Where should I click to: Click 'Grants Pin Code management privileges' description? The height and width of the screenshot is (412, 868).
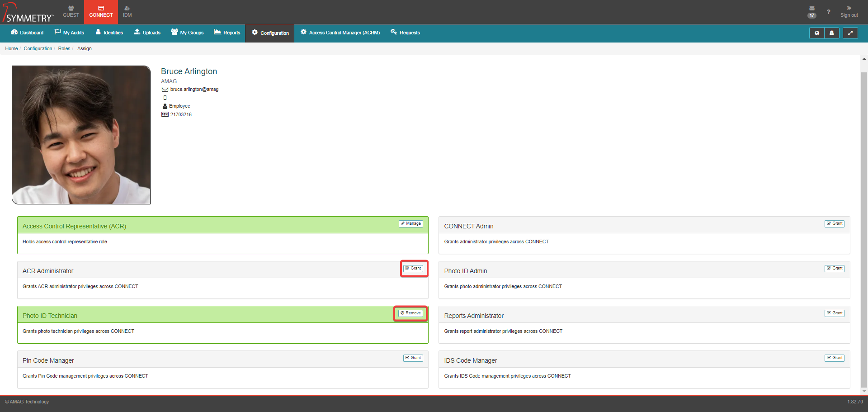[85, 376]
